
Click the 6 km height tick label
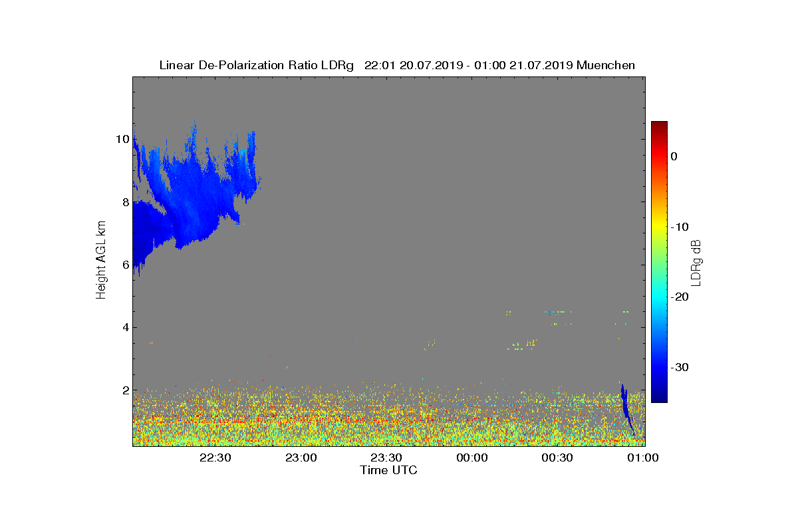124,265
